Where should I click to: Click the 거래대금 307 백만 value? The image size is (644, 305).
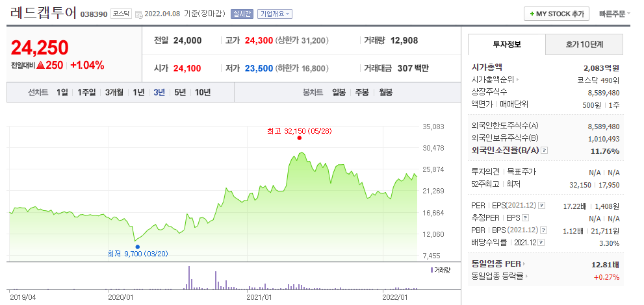click(x=413, y=68)
